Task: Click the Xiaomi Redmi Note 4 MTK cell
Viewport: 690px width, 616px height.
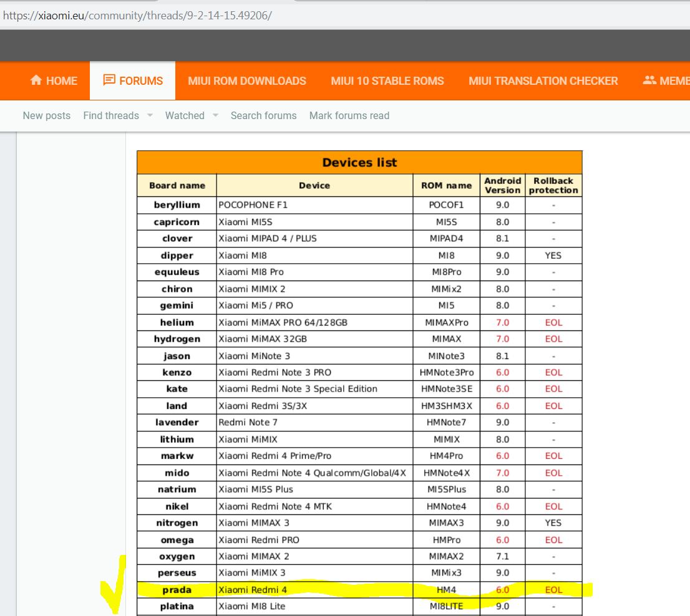Action: click(314, 506)
